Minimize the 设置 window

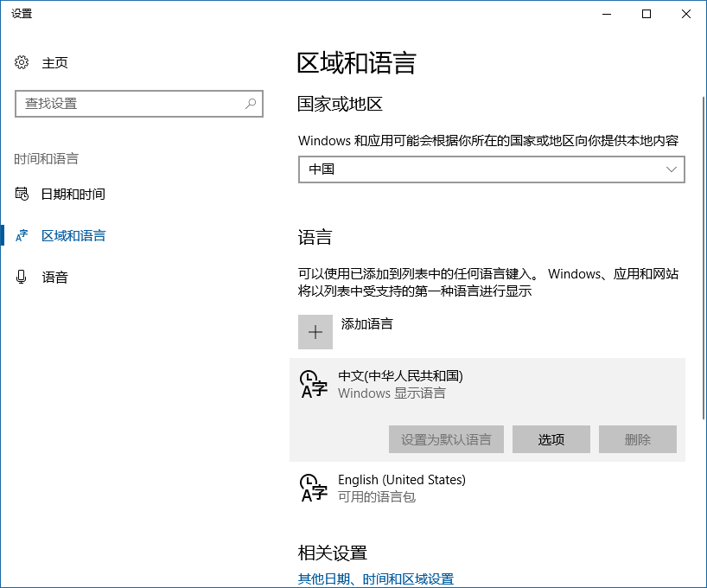click(x=607, y=14)
